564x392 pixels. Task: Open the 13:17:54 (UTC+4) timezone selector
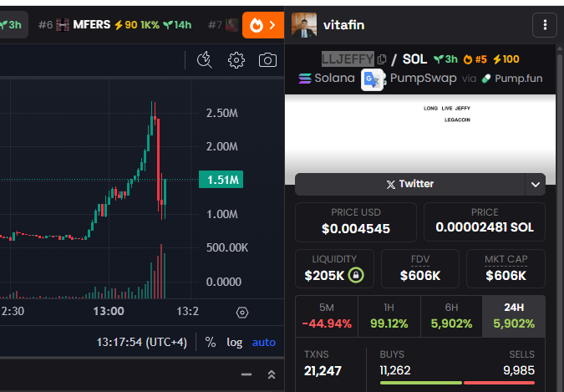[142, 342]
